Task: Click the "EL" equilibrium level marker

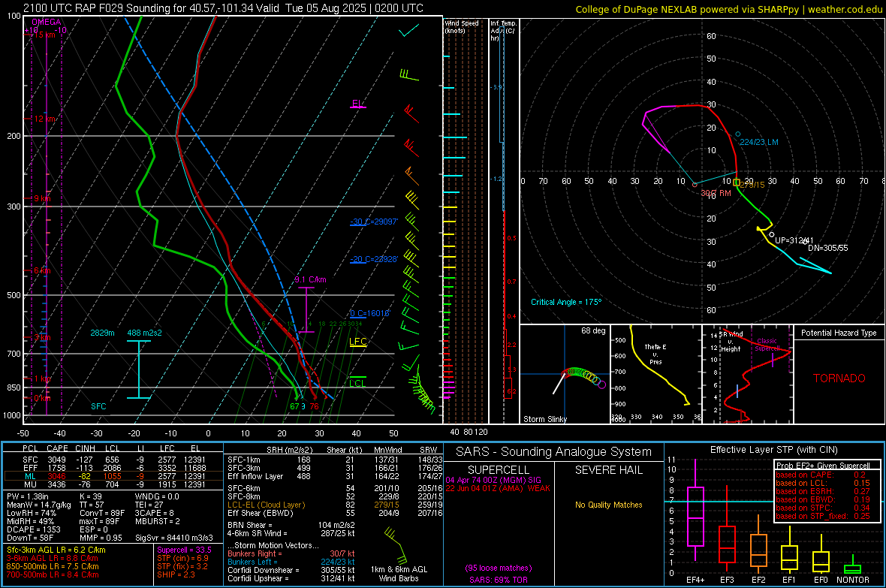Action: 357,104
